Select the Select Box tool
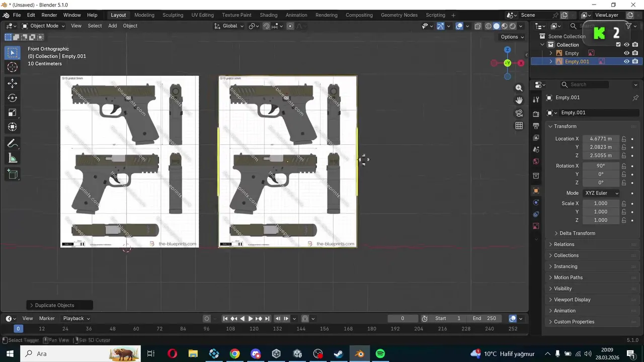 [x=13, y=53]
